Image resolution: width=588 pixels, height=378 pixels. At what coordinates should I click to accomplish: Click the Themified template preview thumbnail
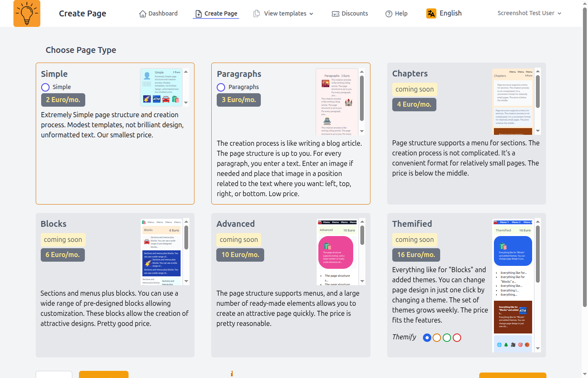pyautogui.click(x=513, y=285)
